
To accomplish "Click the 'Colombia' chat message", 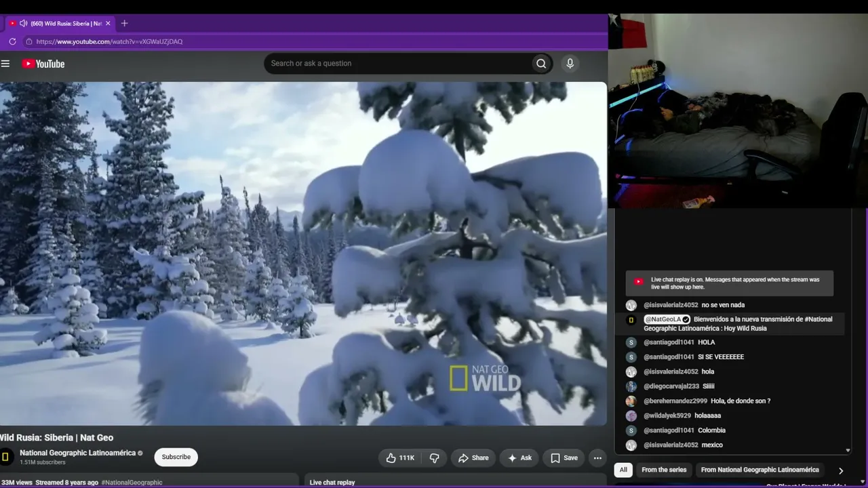I will [x=711, y=430].
